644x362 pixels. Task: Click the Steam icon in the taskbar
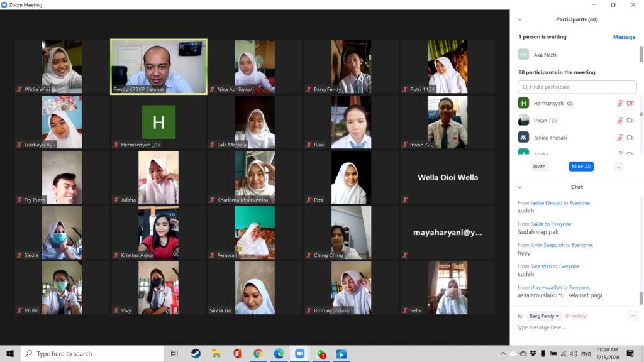[x=196, y=354]
